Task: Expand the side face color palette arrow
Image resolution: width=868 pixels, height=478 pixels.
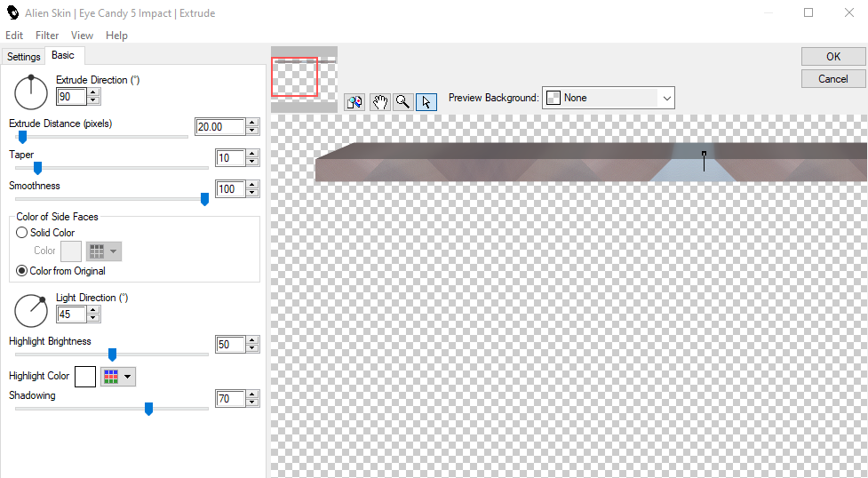Action: click(x=114, y=251)
